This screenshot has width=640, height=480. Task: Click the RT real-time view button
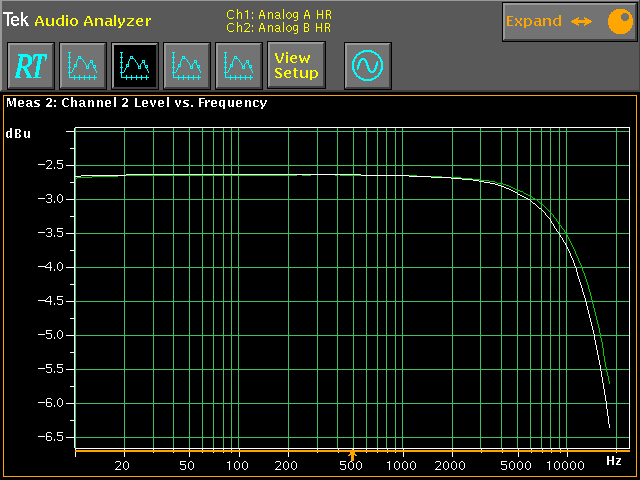point(31,66)
